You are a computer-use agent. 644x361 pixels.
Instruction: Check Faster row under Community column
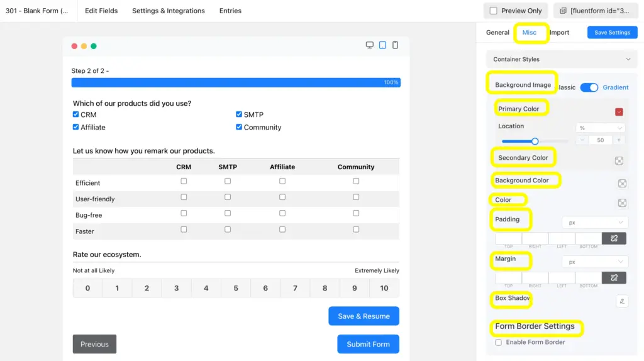pyautogui.click(x=356, y=230)
